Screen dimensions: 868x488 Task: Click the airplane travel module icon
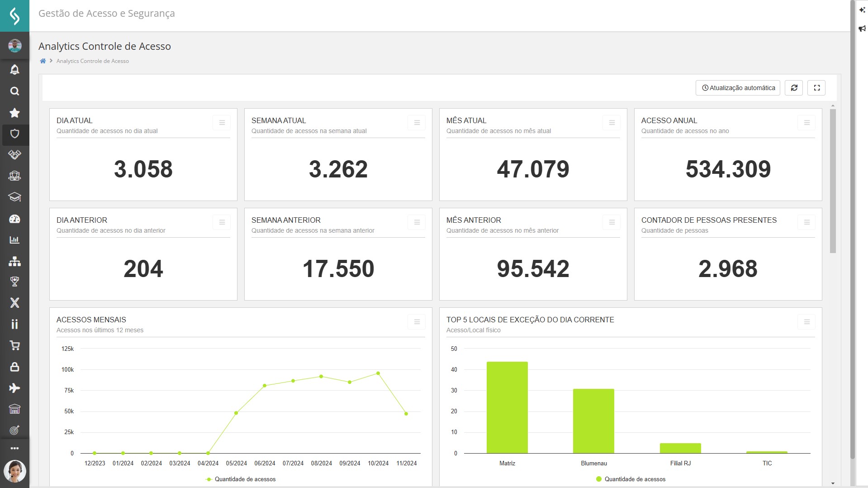click(14, 388)
